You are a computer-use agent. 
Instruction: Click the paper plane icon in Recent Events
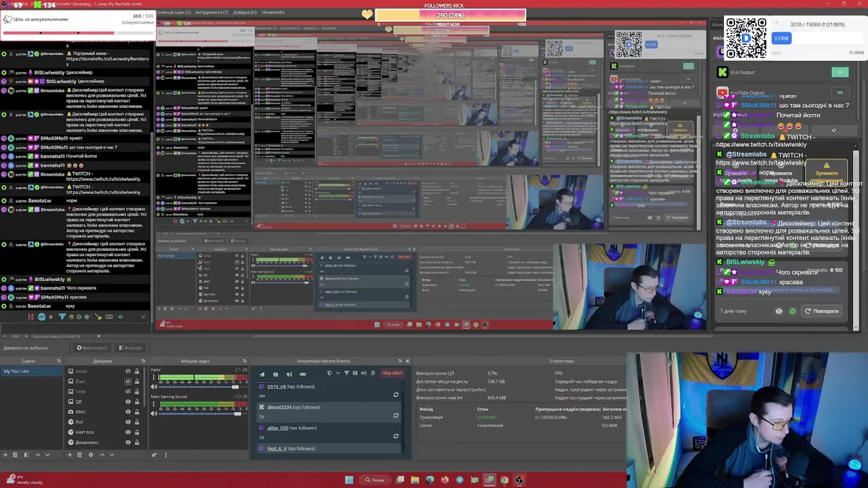click(x=262, y=373)
